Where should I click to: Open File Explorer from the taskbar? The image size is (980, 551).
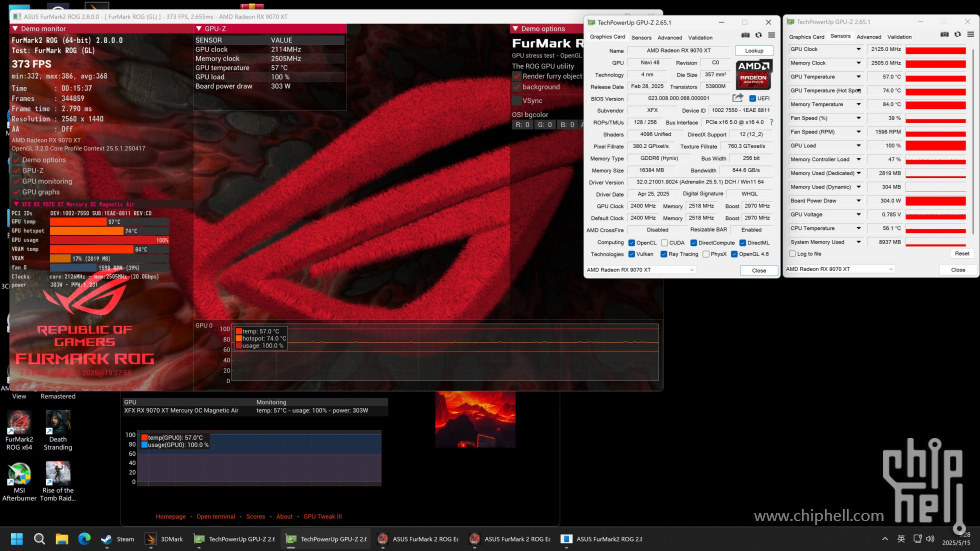click(x=62, y=539)
